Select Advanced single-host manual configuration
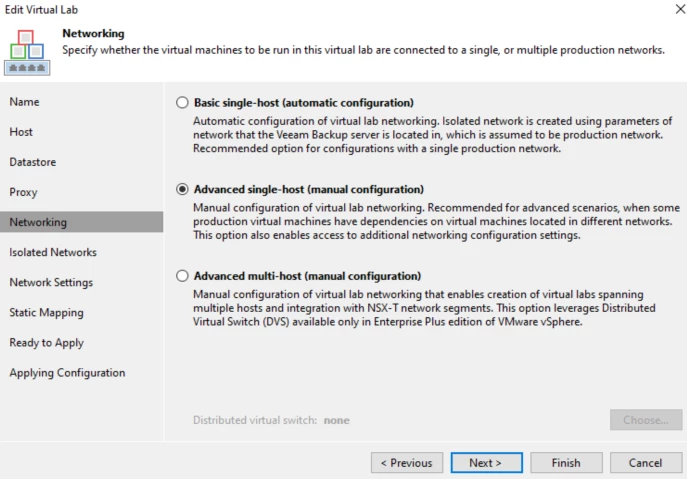Image resolution: width=687 pixels, height=479 pixels. pyautogui.click(x=182, y=189)
